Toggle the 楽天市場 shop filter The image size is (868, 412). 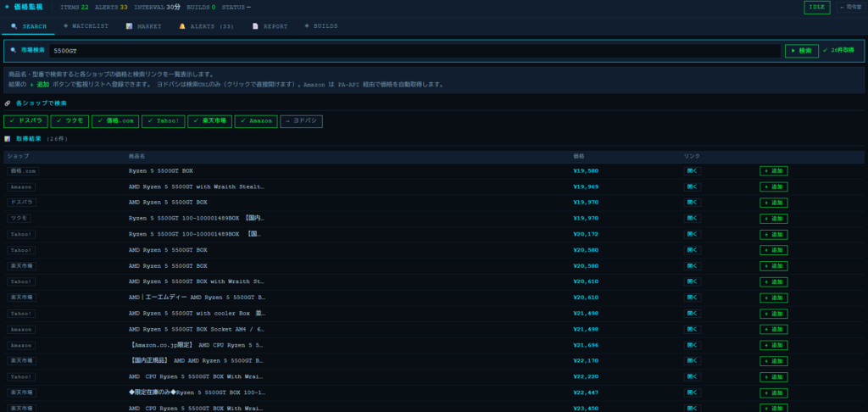tap(209, 121)
